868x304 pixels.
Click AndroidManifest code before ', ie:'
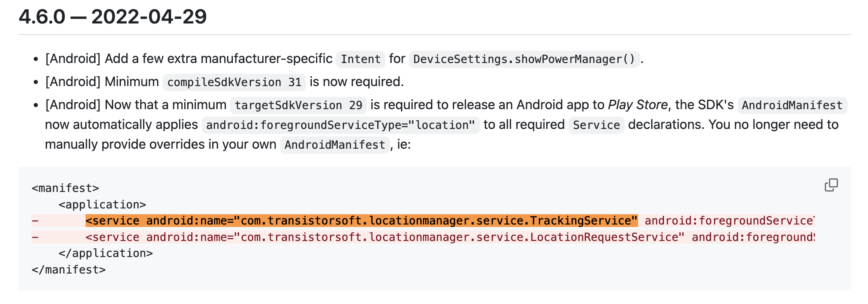(x=335, y=145)
